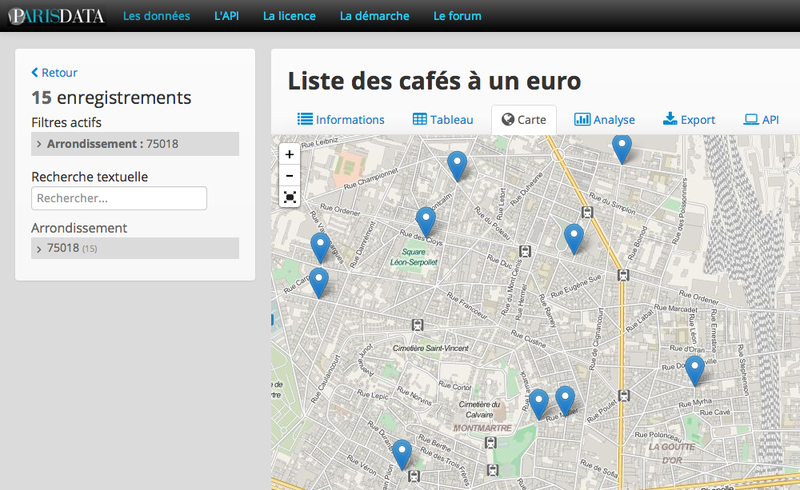Go back with the Retour link

[55, 72]
